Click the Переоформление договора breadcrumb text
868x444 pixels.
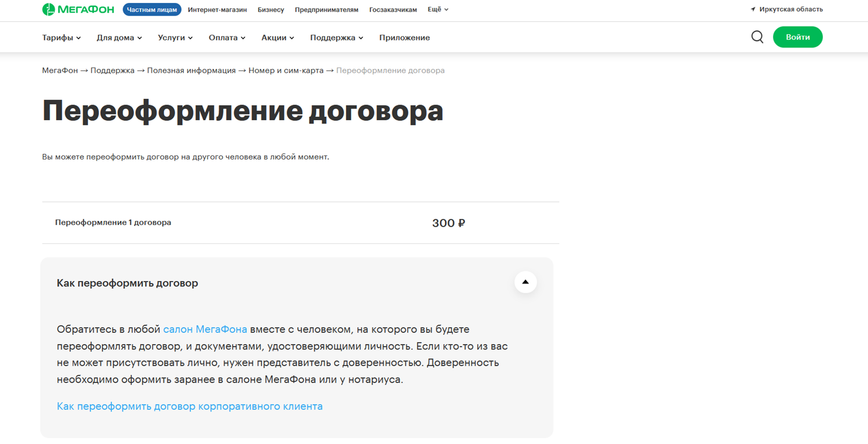tap(391, 71)
